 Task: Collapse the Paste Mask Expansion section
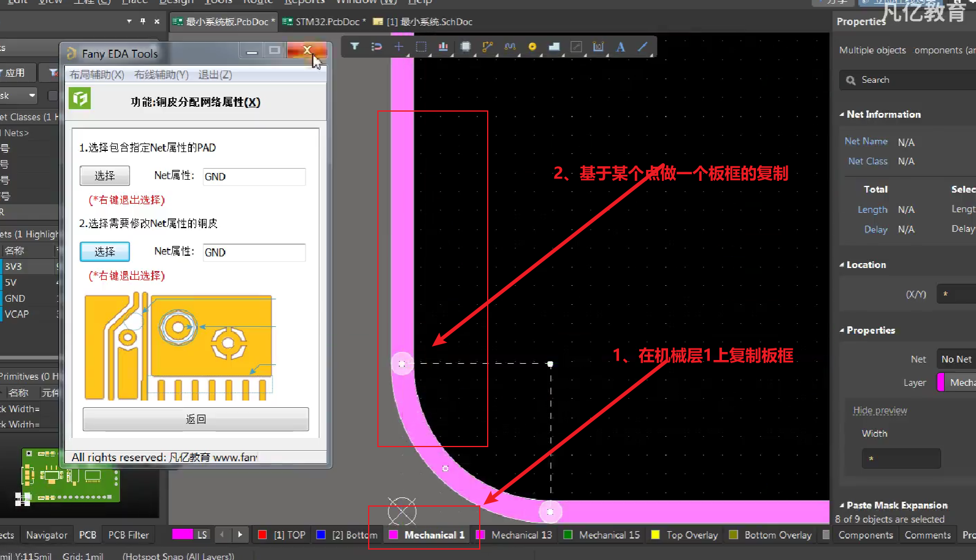[842, 505]
